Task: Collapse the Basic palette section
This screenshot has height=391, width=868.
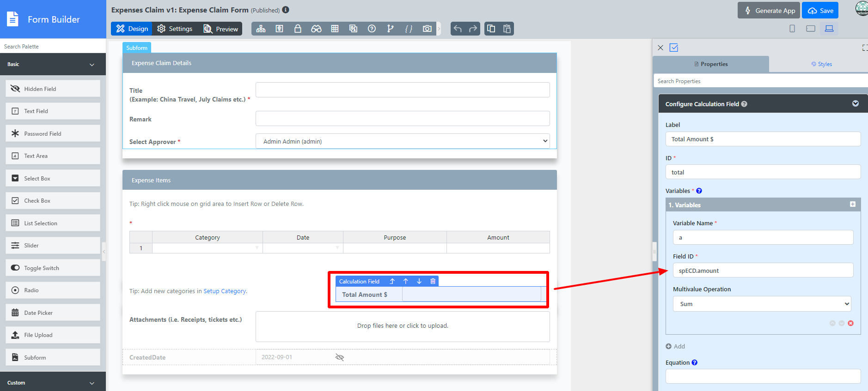Action: (53, 64)
